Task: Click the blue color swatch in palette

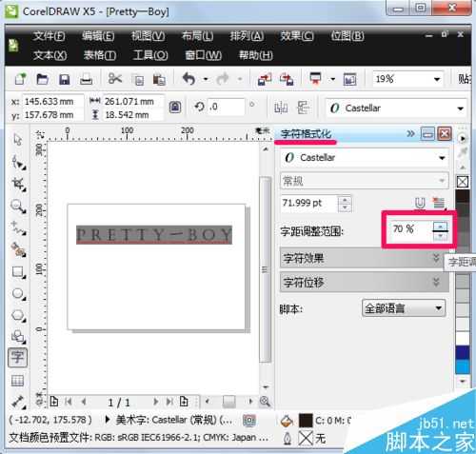Action: tap(463, 367)
